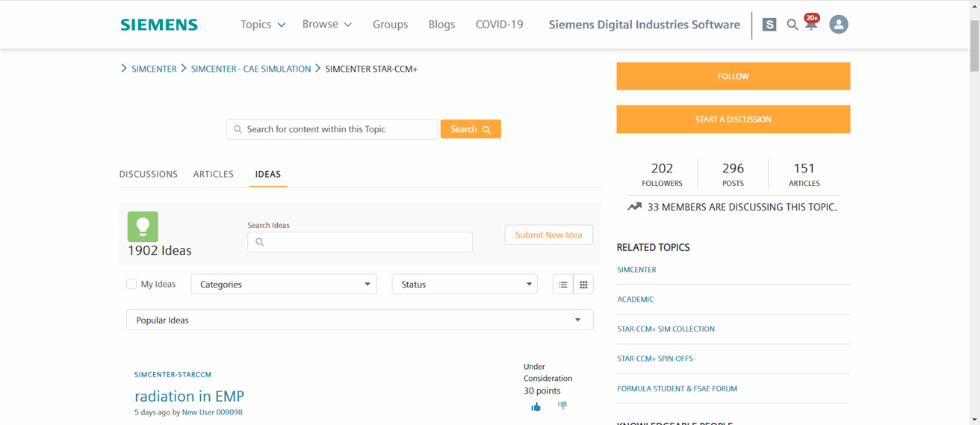Screen dimensions: 980x425
Task: Expand the Popular Ideas sort dropdown
Action: click(359, 320)
